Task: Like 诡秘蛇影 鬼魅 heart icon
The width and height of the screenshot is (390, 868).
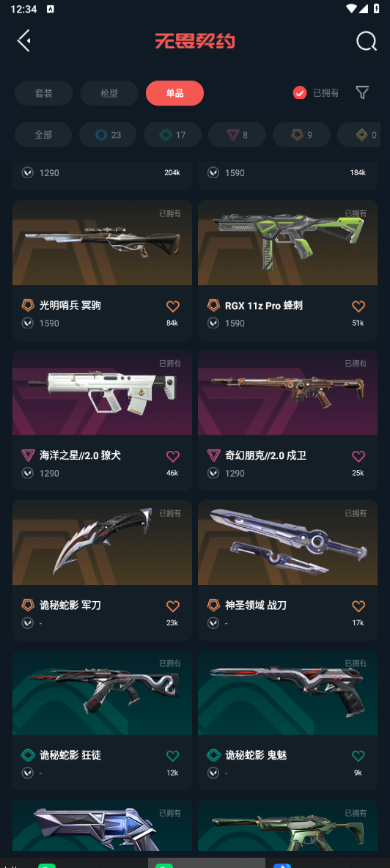Action: pyautogui.click(x=358, y=756)
